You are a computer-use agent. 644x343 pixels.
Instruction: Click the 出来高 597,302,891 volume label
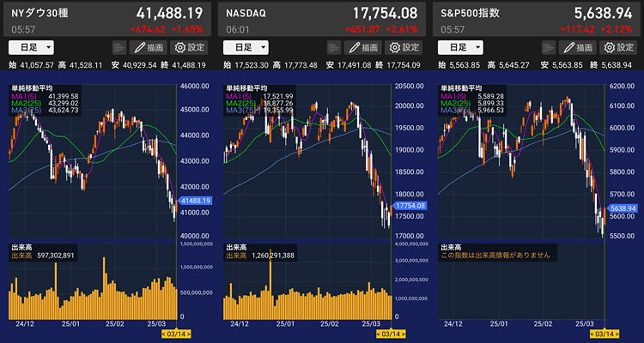[43, 256]
